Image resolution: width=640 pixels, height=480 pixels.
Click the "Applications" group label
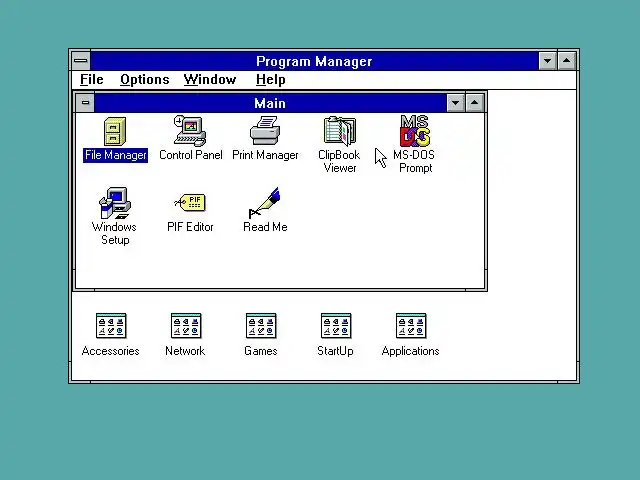click(411, 351)
